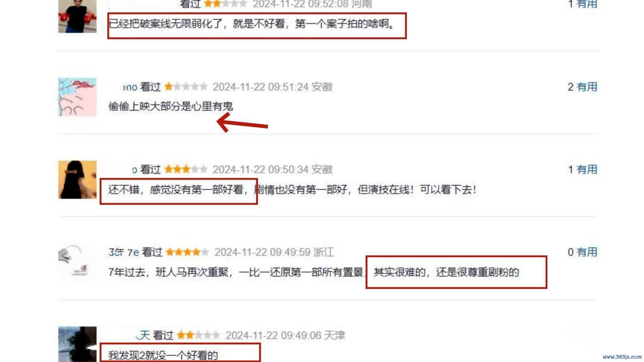Viewport: 644px width, 362px height.
Task: Mark the Henan review as useful (1 有用)
Action: click(x=583, y=4)
